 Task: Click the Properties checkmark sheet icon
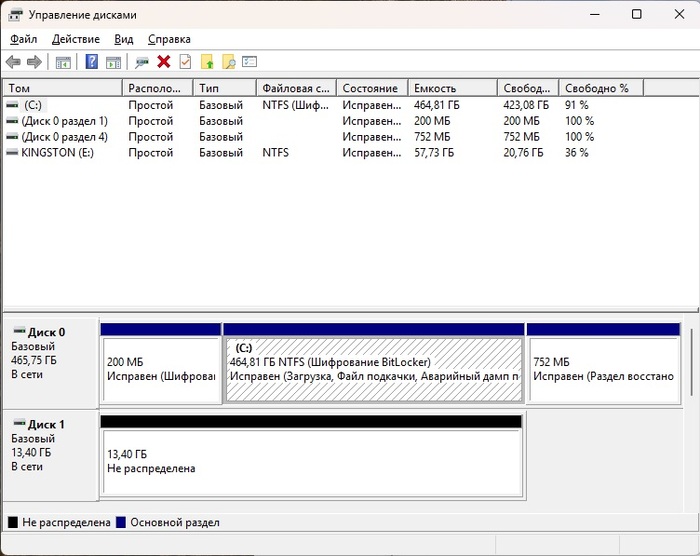[x=185, y=62]
